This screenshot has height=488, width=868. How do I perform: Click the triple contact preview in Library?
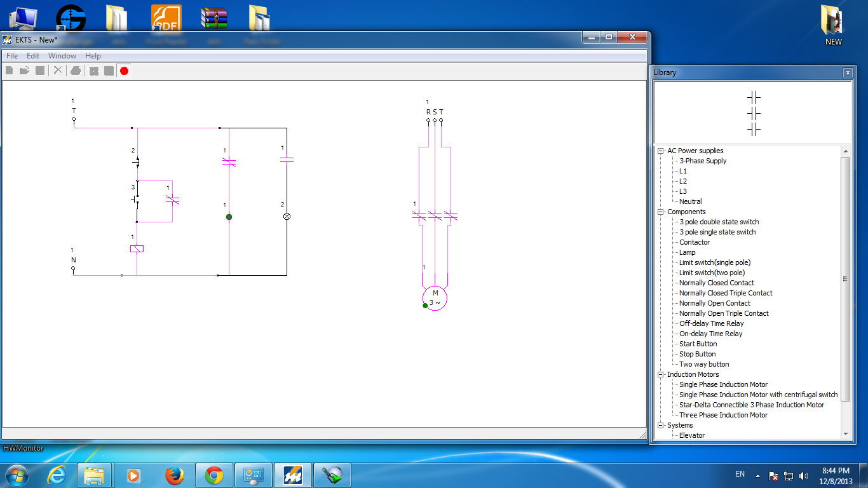[754, 113]
